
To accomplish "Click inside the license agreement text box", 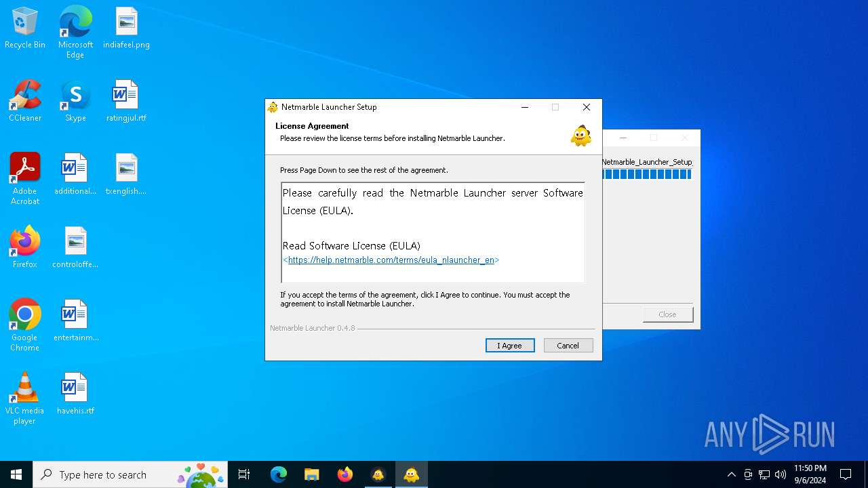I will tap(433, 232).
